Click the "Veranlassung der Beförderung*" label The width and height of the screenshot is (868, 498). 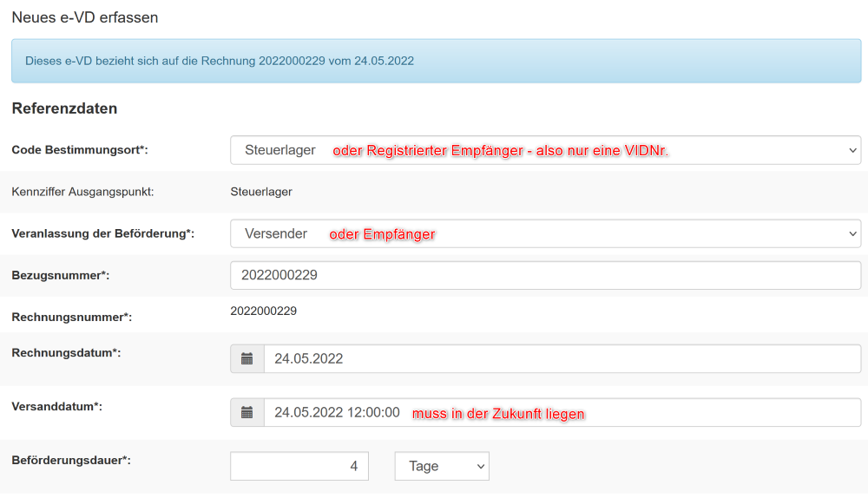(x=102, y=233)
